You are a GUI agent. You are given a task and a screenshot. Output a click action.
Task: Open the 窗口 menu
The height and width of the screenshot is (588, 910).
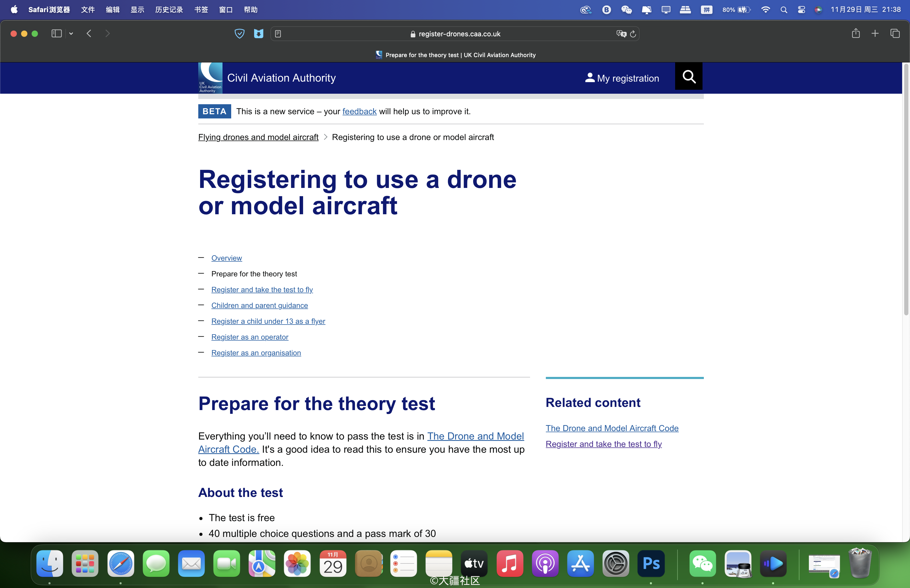tap(226, 9)
